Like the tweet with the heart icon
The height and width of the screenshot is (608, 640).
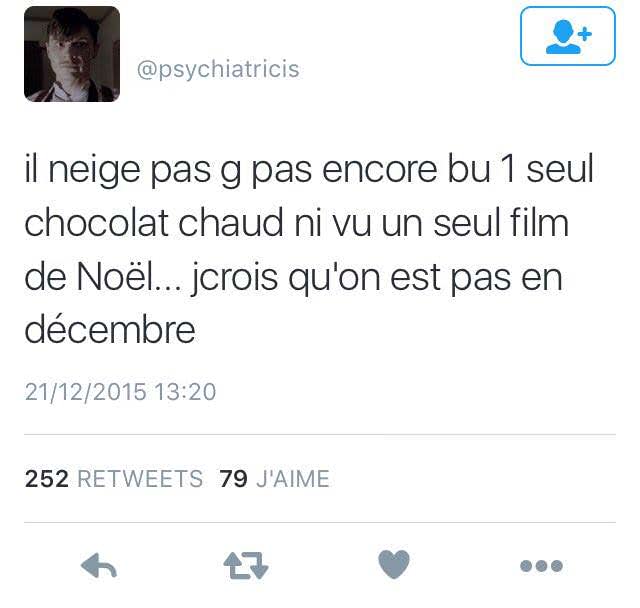tap(394, 564)
